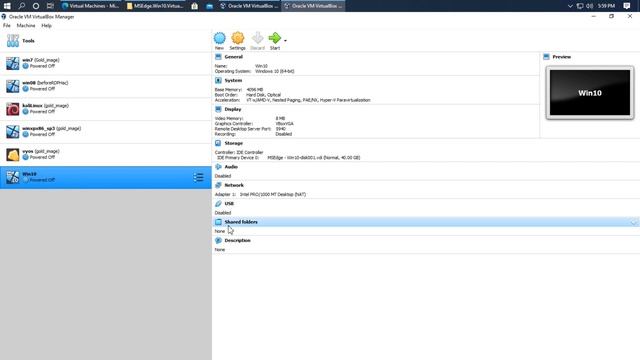This screenshot has height=360, width=640.
Task: Click the Discard toolbar icon
Action: coord(257,38)
